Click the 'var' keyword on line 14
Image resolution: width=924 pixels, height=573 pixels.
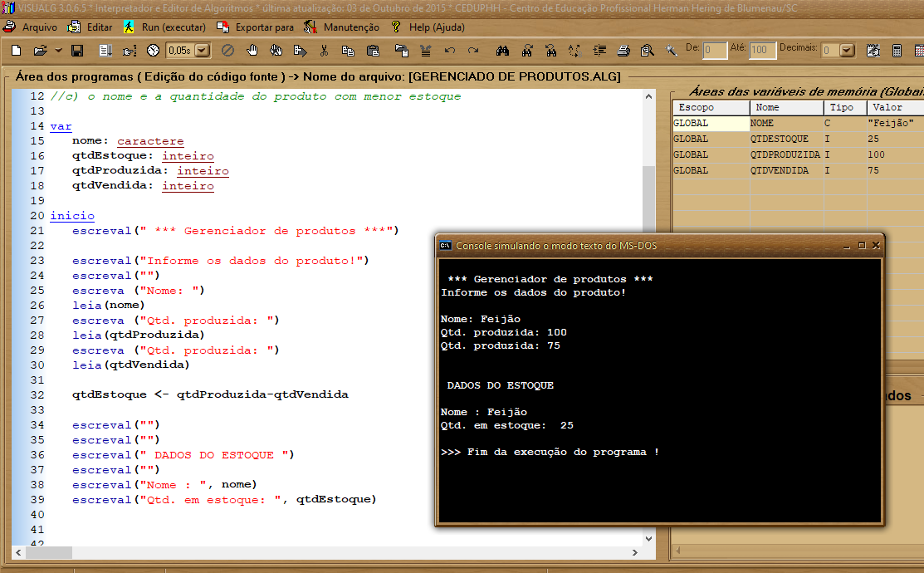[61, 126]
